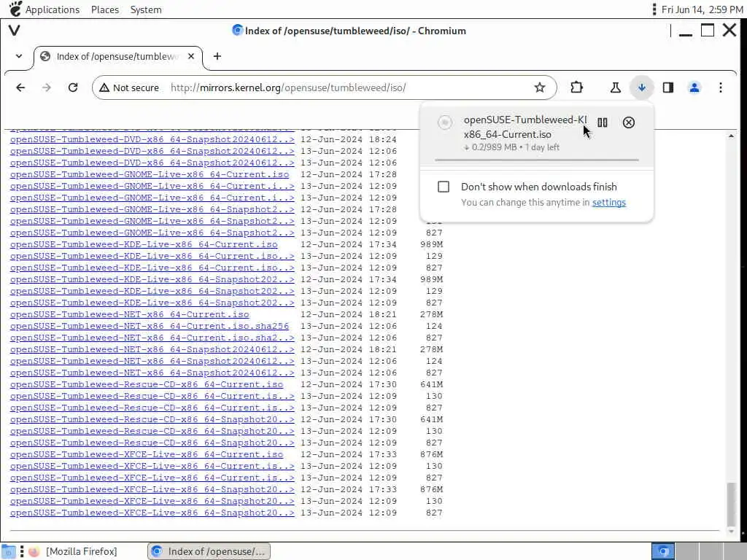Open NET-x86_64-Current.iso.sha256 link

(x=149, y=326)
